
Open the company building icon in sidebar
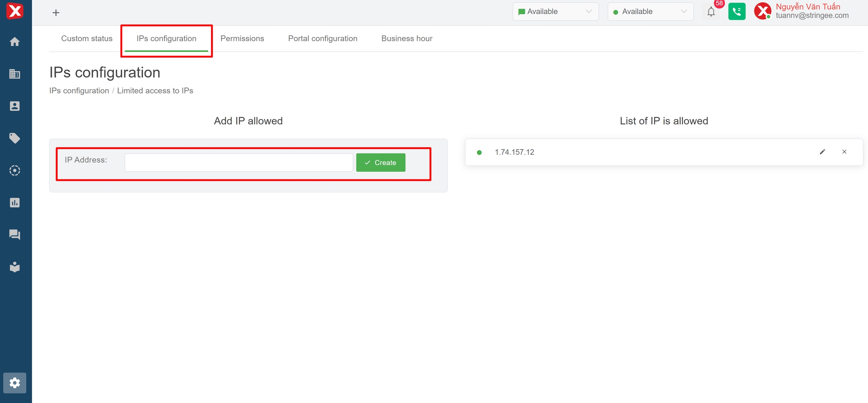(15, 74)
